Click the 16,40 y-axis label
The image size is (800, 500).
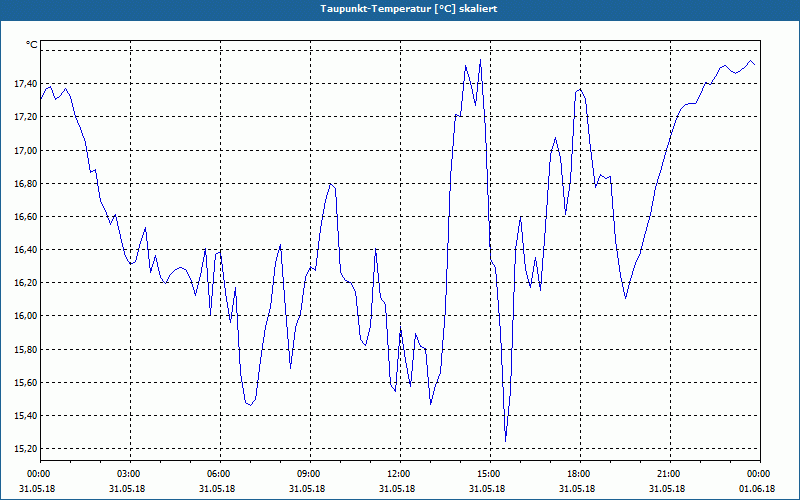(x=26, y=249)
